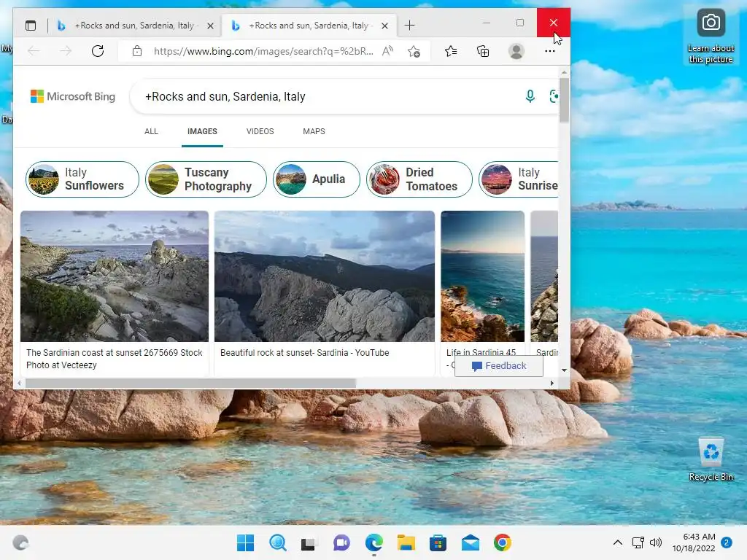747x560 pixels.
Task: Select Italy Sunrise suggestion chip
Action: click(x=519, y=179)
